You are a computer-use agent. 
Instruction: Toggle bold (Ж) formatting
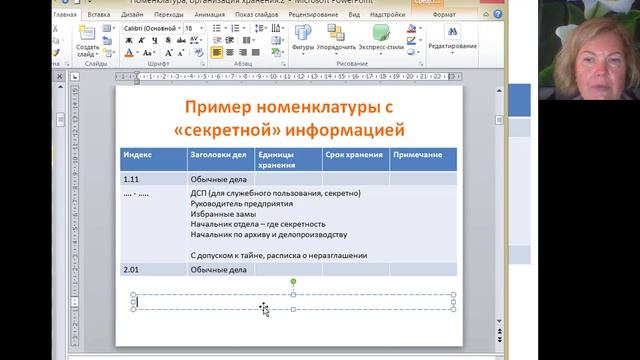(129, 40)
